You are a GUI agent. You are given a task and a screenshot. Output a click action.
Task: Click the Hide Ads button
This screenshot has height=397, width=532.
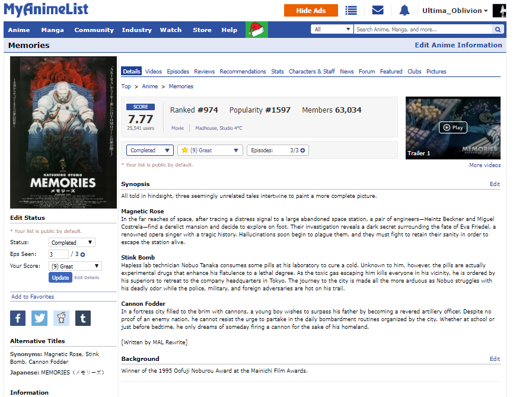[311, 11]
